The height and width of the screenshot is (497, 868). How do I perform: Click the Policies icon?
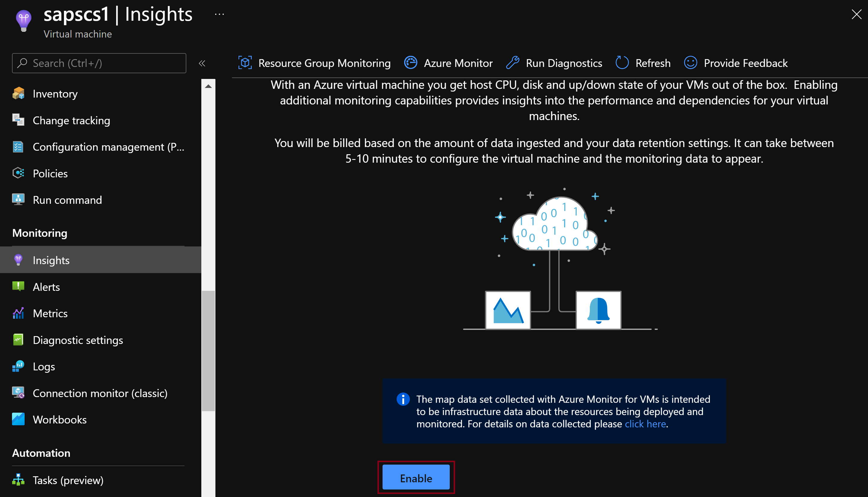[x=18, y=173]
